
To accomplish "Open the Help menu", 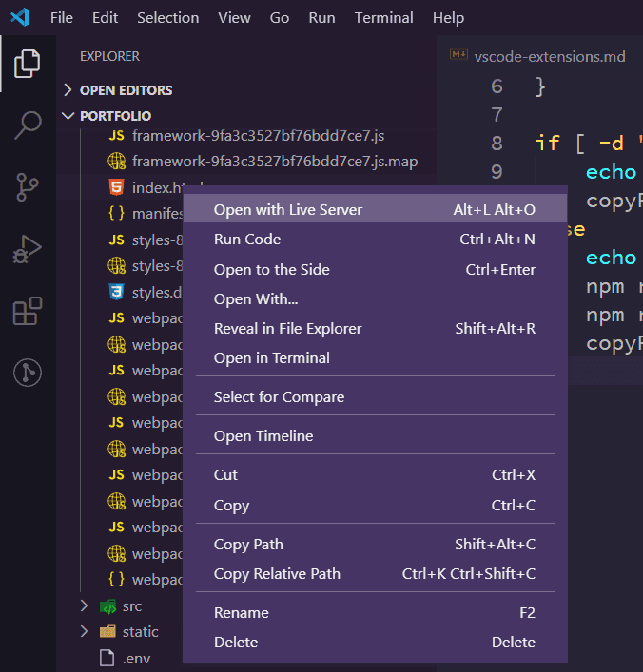I will click(x=448, y=17).
